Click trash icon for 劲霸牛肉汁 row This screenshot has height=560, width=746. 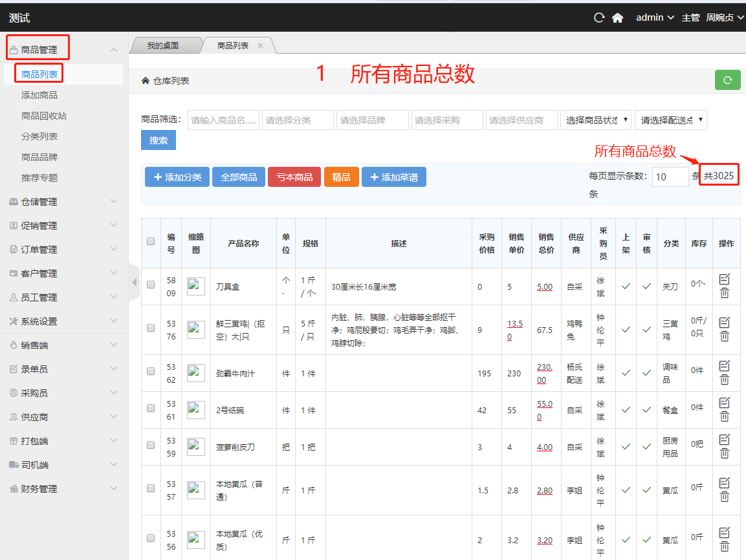click(x=725, y=379)
